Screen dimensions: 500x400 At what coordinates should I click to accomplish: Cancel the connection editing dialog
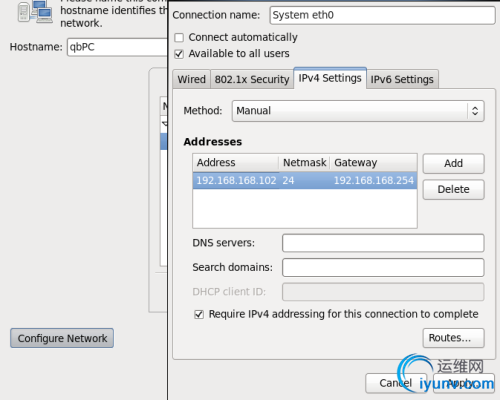tap(396, 383)
